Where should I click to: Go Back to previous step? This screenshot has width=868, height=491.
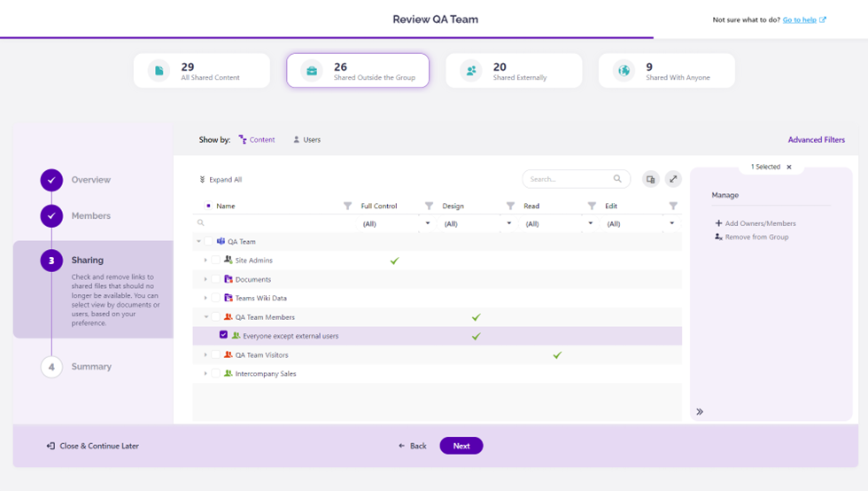tap(413, 446)
